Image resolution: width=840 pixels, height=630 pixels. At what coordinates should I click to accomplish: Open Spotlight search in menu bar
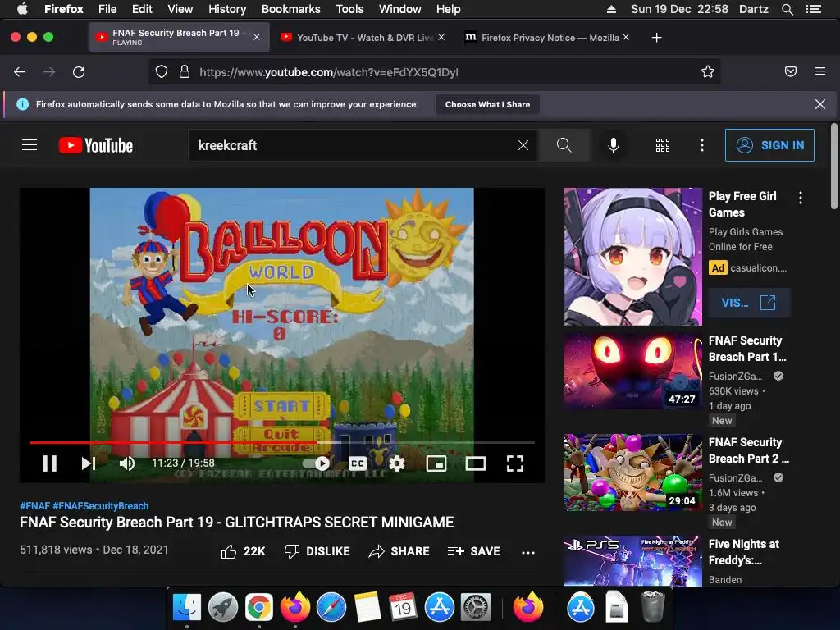[x=787, y=9]
